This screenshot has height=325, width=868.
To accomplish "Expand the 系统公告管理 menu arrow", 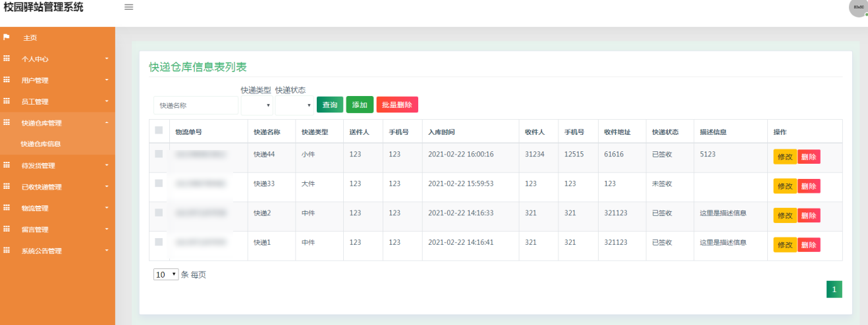I will click(107, 251).
